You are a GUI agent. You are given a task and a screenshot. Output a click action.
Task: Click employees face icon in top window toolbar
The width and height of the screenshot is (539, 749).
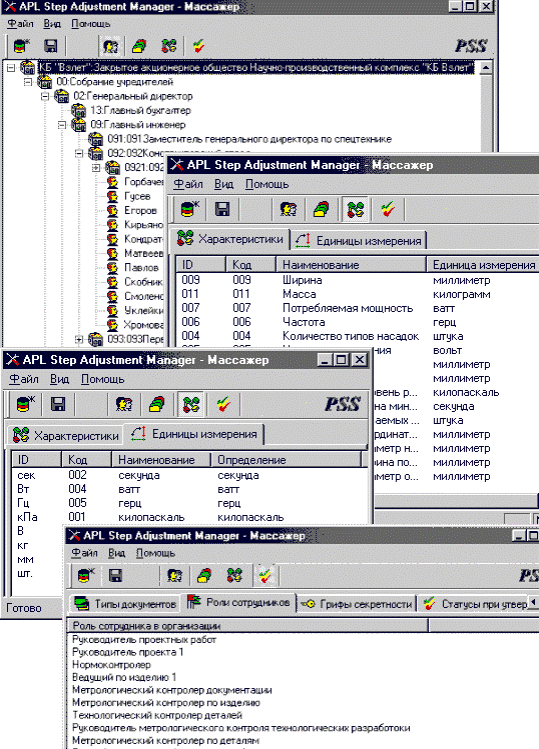pyautogui.click(x=111, y=46)
